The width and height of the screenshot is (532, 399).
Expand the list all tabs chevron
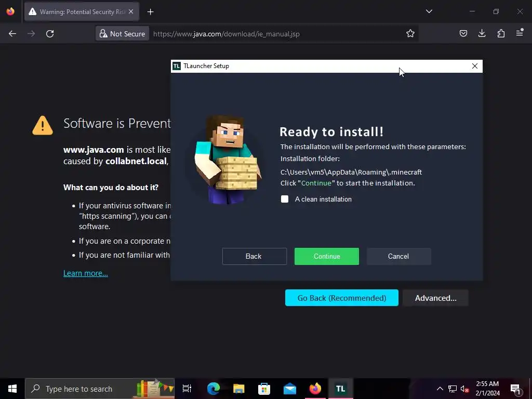pyautogui.click(x=429, y=11)
